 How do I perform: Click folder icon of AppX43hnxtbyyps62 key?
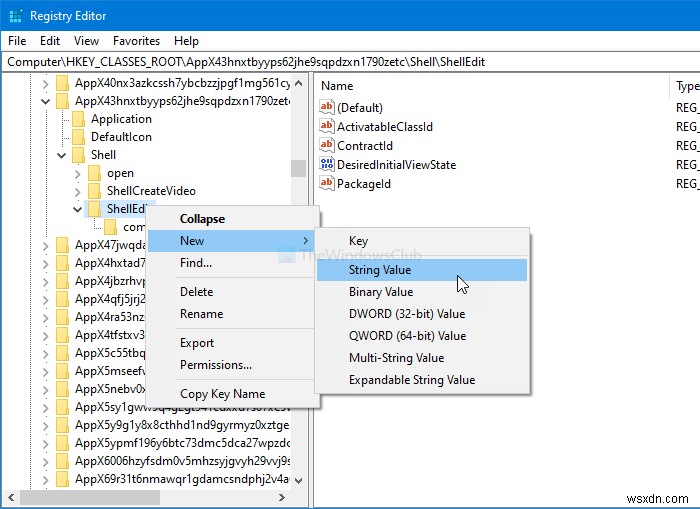62,101
